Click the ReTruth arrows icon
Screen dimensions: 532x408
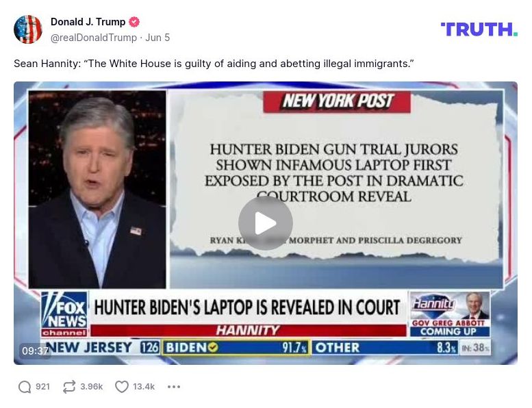69,387
